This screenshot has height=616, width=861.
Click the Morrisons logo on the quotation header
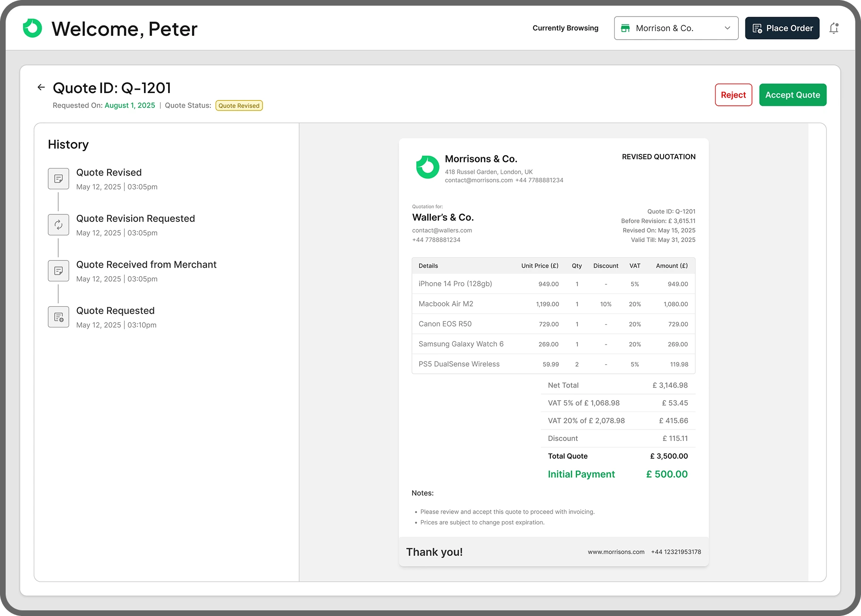pyautogui.click(x=427, y=167)
